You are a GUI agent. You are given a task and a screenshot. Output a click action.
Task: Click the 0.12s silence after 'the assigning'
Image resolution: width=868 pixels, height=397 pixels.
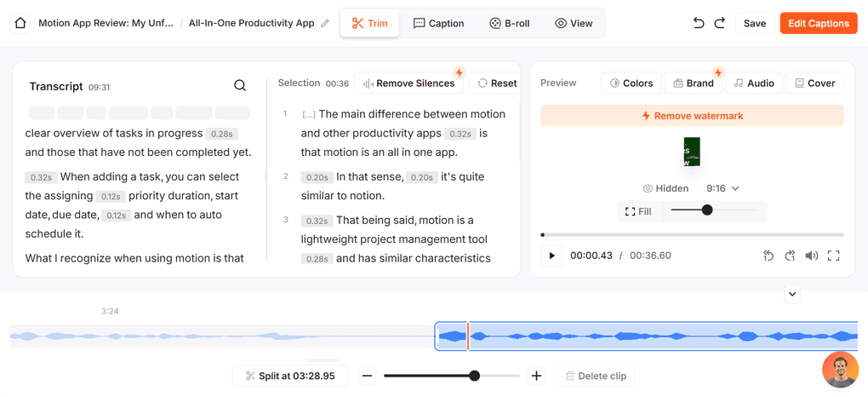coord(111,196)
